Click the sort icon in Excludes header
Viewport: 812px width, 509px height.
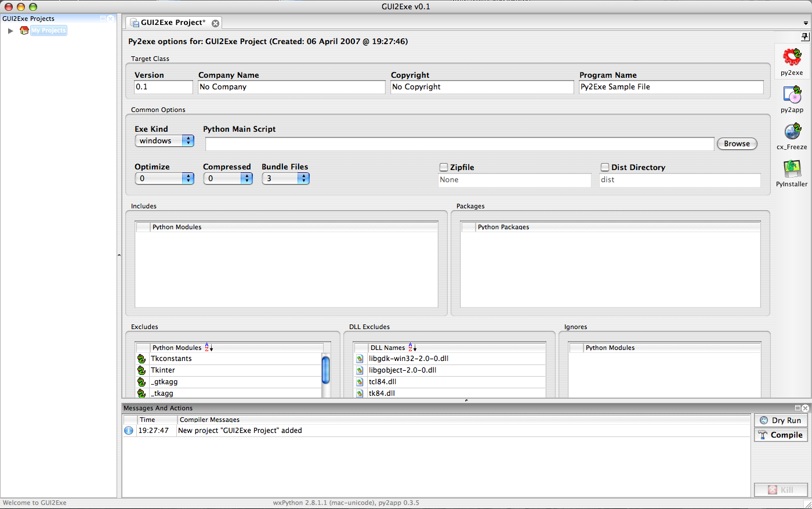[x=209, y=348]
